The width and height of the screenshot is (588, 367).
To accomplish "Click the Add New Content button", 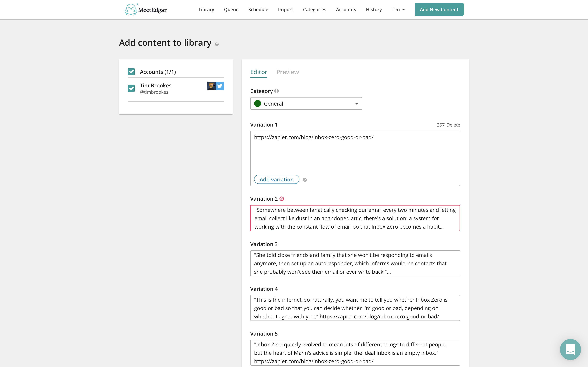I will pyautogui.click(x=439, y=10).
